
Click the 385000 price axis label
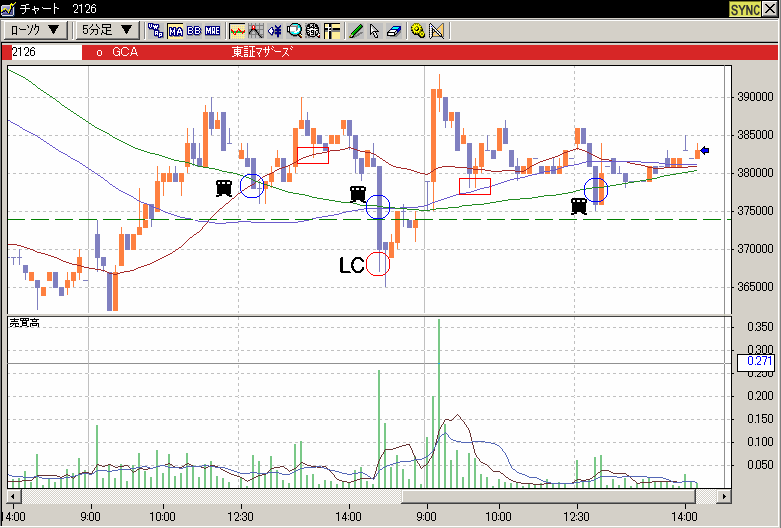(x=755, y=134)
